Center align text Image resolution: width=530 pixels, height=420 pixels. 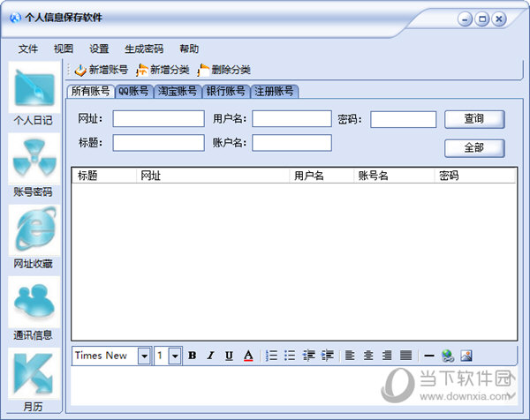pyautogui.click(x=368, y=356)
